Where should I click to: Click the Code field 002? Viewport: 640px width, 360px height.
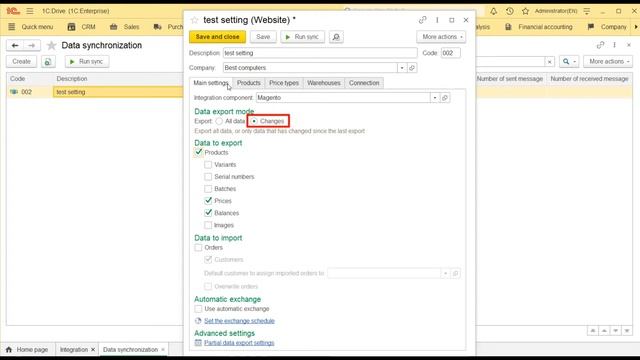[x=451, y=53]
